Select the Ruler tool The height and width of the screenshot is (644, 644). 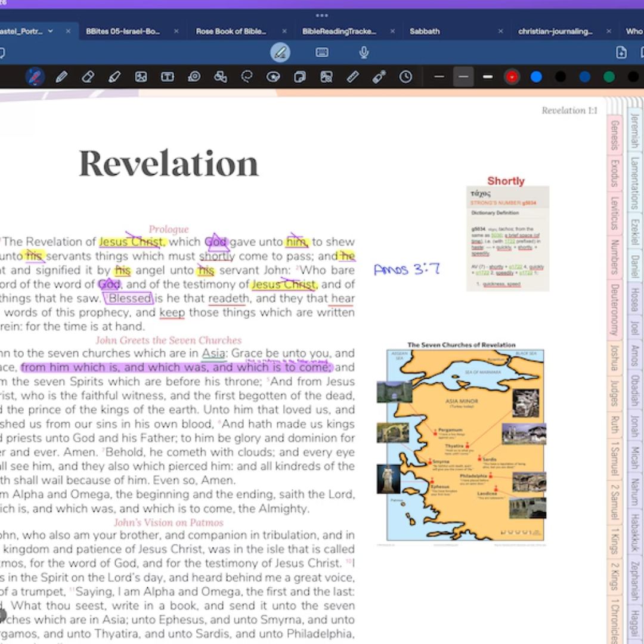click(353, 77)
